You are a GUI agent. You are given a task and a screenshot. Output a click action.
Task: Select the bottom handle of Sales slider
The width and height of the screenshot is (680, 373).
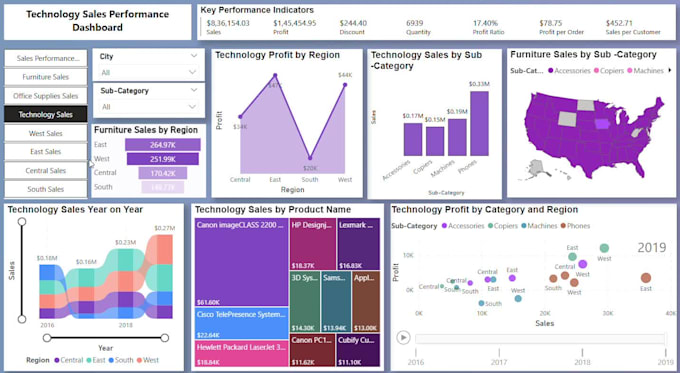point(22,319)
